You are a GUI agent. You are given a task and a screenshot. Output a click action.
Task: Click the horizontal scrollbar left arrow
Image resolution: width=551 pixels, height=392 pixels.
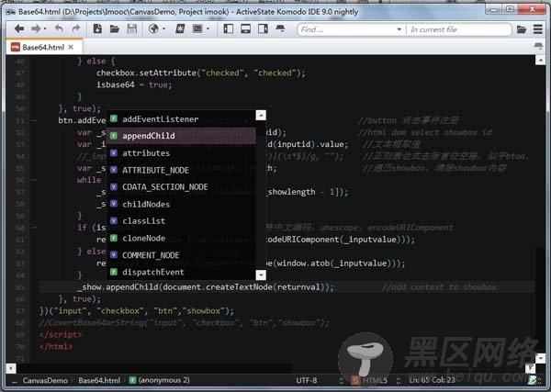[11, 368]
